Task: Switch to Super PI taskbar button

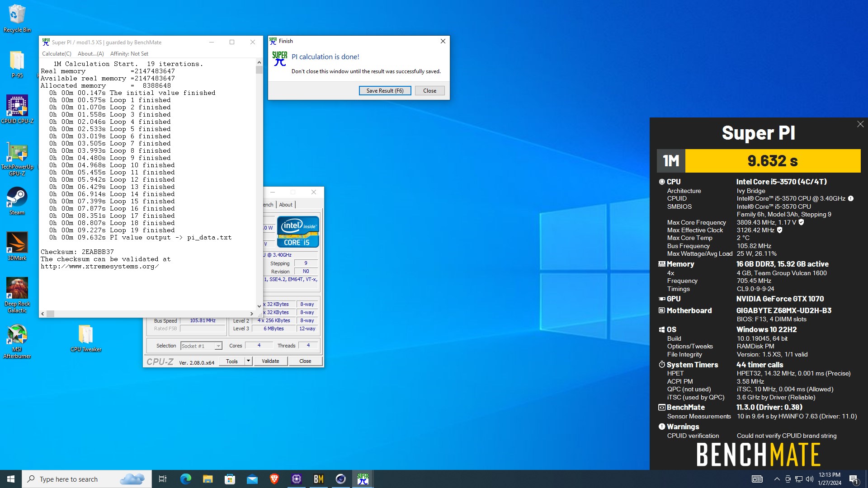Action: [x=363, y=479]
